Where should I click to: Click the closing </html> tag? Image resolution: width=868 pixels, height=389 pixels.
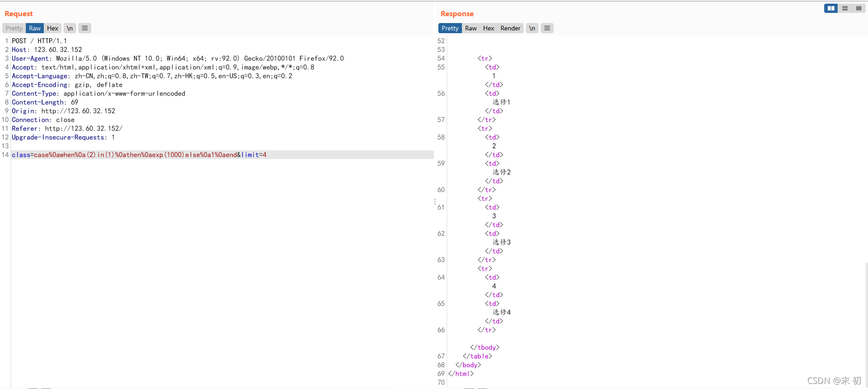pos(461,374)
